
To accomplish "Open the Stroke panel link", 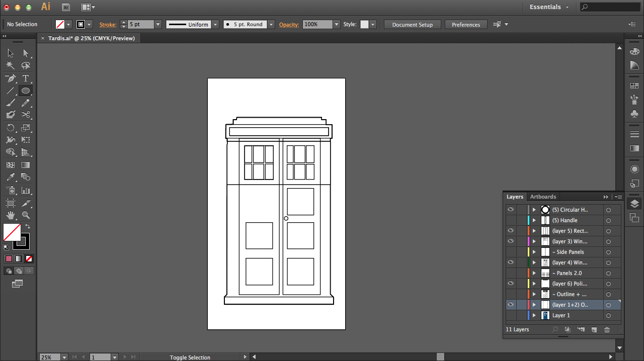I will point(108,25).
